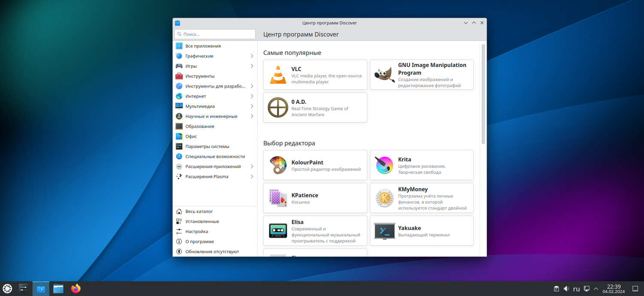Image resolution: width=644 pixels, height=296 pixels.
Task: Click the KPatience cards icon
Action: (x=278, y=198)
